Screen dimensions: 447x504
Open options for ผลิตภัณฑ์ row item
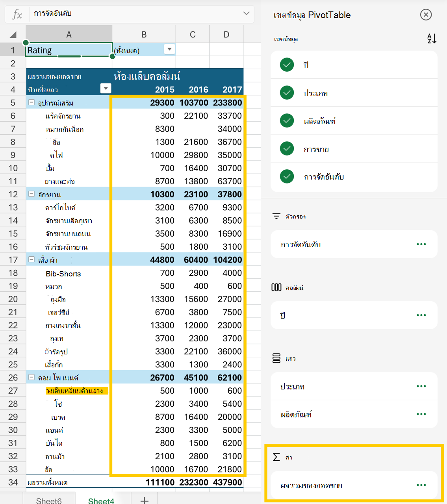click(x=421, y=414)
